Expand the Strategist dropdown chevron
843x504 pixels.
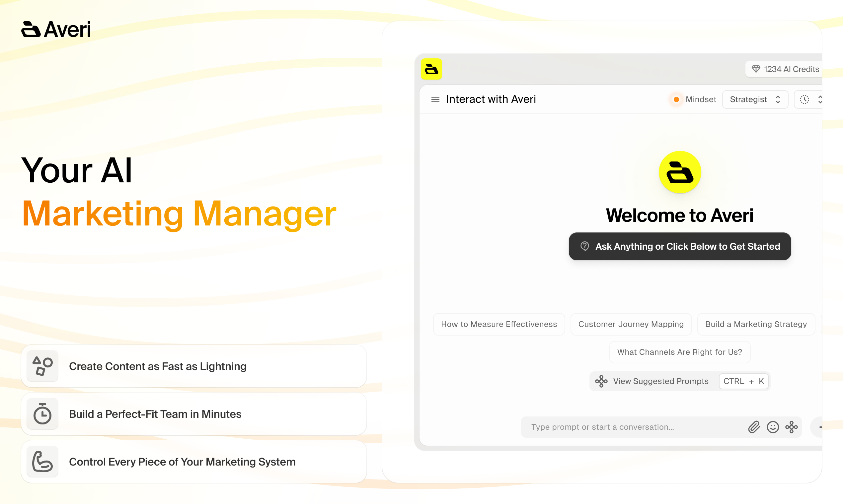pyautogui.click(x=778, y=99)
